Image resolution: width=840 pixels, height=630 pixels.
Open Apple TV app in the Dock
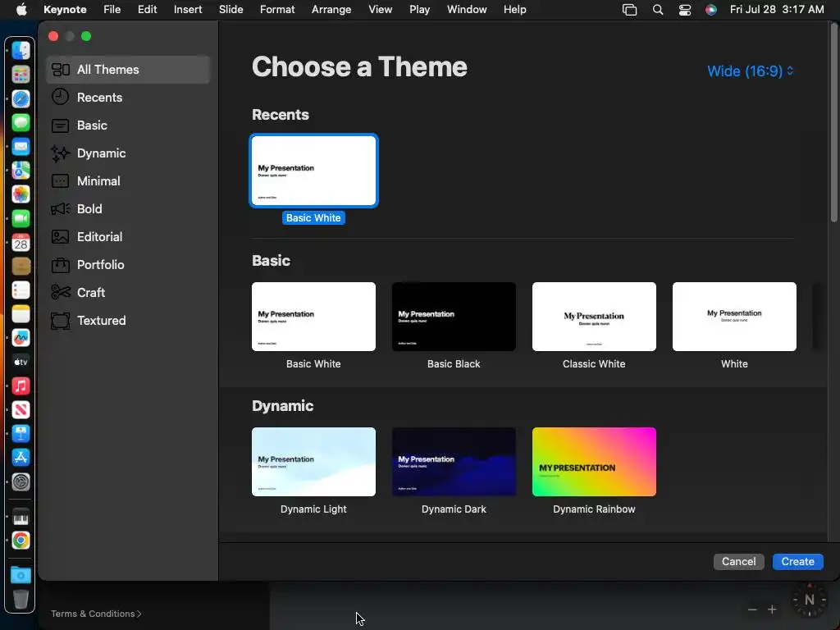[21, 362]
